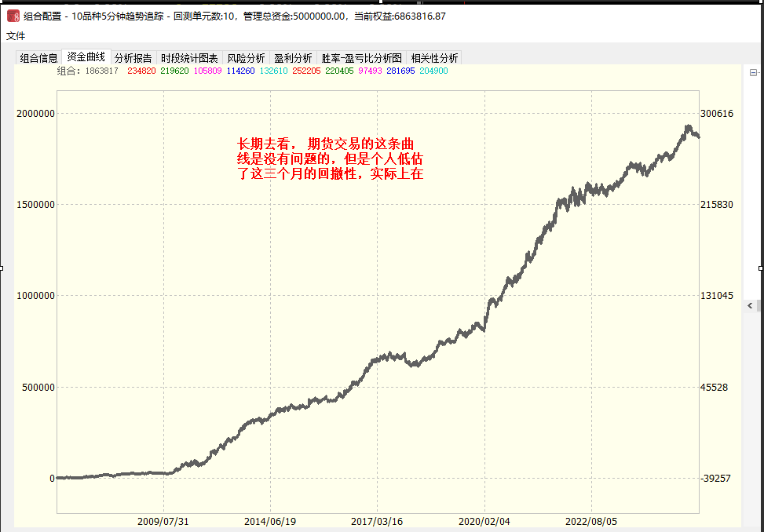Image resolution: width=764 pixels, height=532 pixels.
Task: Click the app icon in the title bar
Action: [13, 16]
